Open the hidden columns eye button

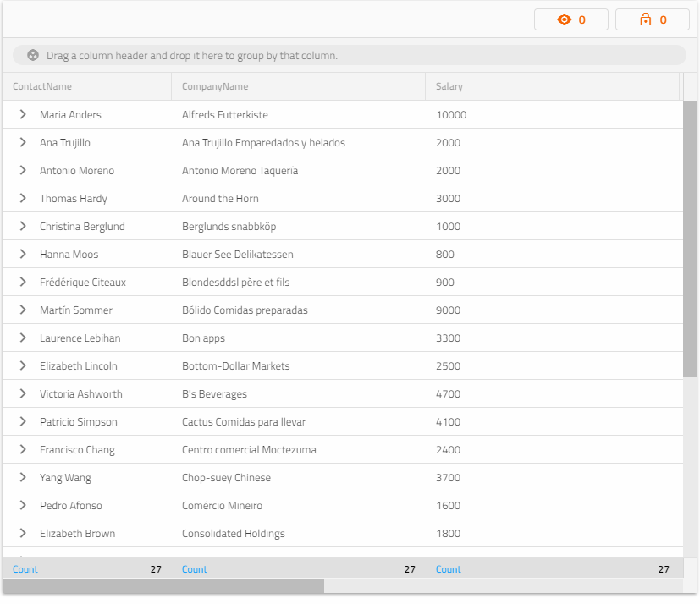point(571,19)
